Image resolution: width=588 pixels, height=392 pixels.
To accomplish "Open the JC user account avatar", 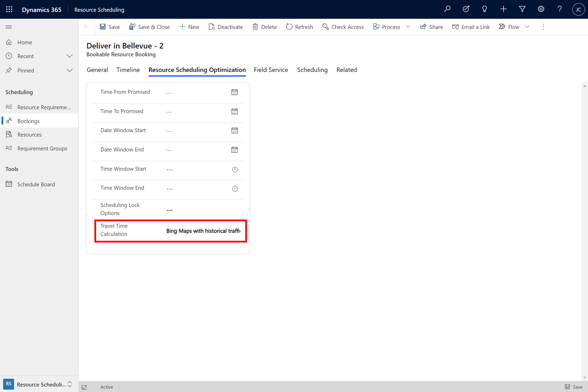I will pyautogui.click(x=578, y=9).
